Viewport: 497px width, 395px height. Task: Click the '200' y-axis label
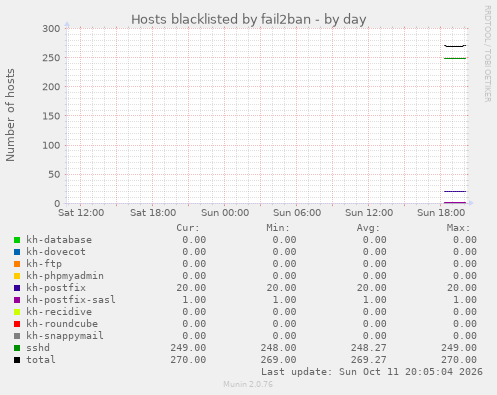51,87
